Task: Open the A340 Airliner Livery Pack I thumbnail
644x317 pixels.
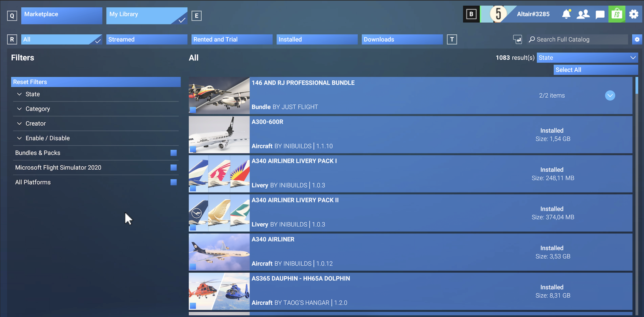Action: point(219,174)
